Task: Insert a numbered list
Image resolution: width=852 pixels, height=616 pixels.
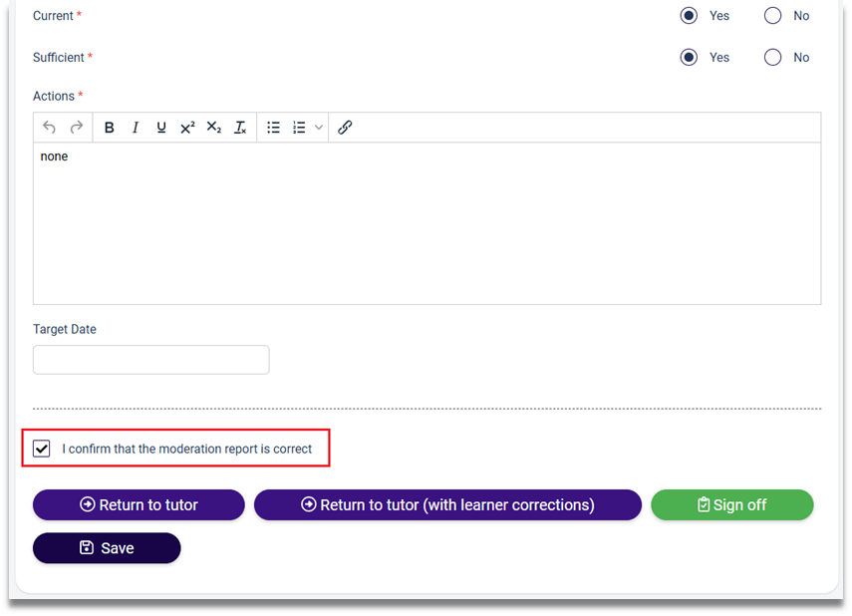Action: [x=299, y=128]
